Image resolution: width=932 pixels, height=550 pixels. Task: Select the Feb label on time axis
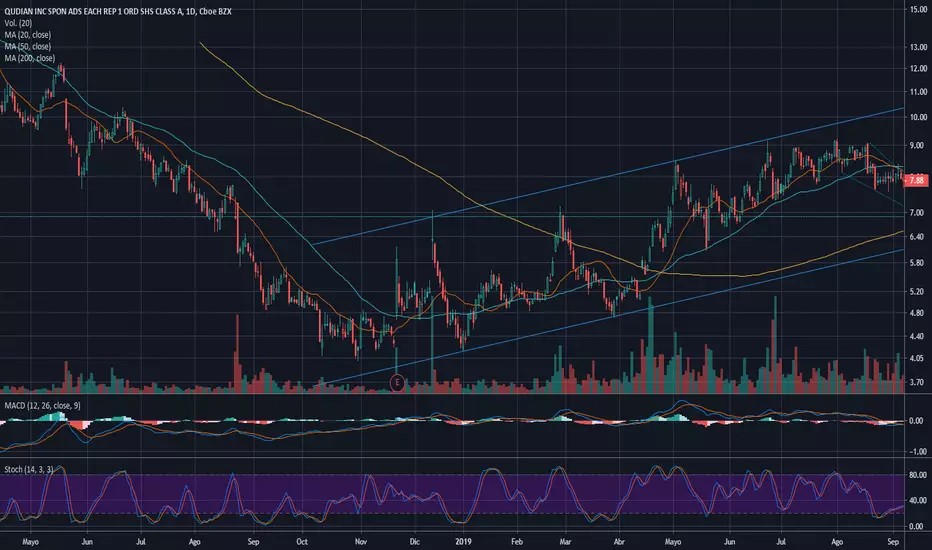pos(517,542)
